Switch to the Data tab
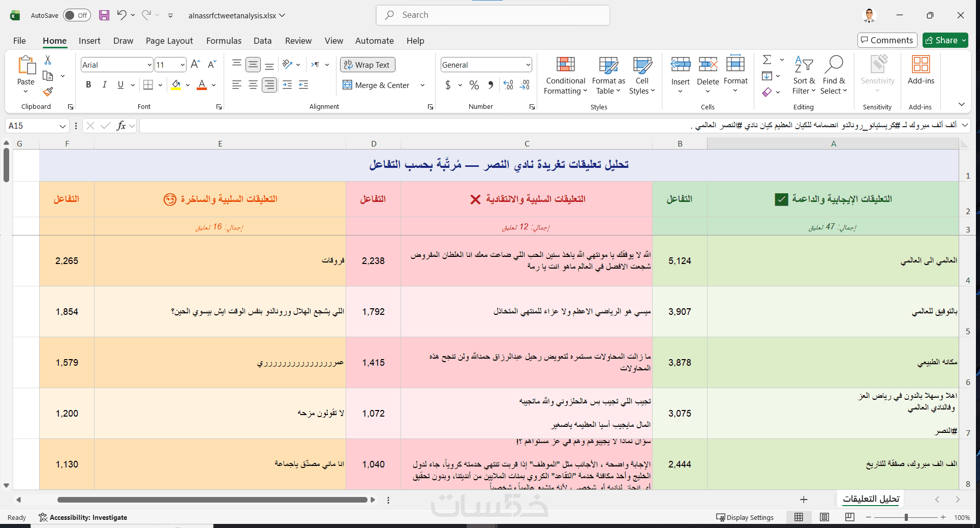The height and width of the screenshot is (528, 980). [x=263, y=41]
